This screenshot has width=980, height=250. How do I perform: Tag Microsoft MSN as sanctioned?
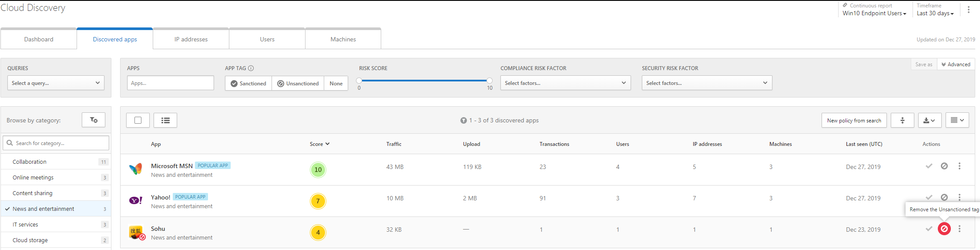pos(929,166)
